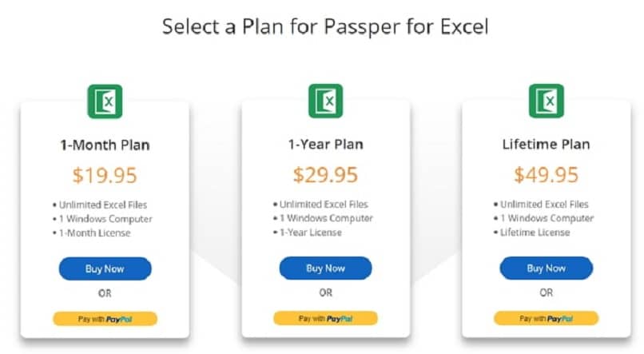This screenshot has height=354, width=644.
Task: Click the Select a Plan page heading
Action: [x=325, y=26]
